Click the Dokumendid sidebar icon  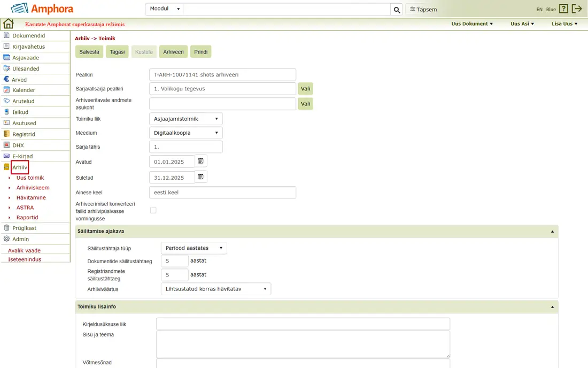6,35
